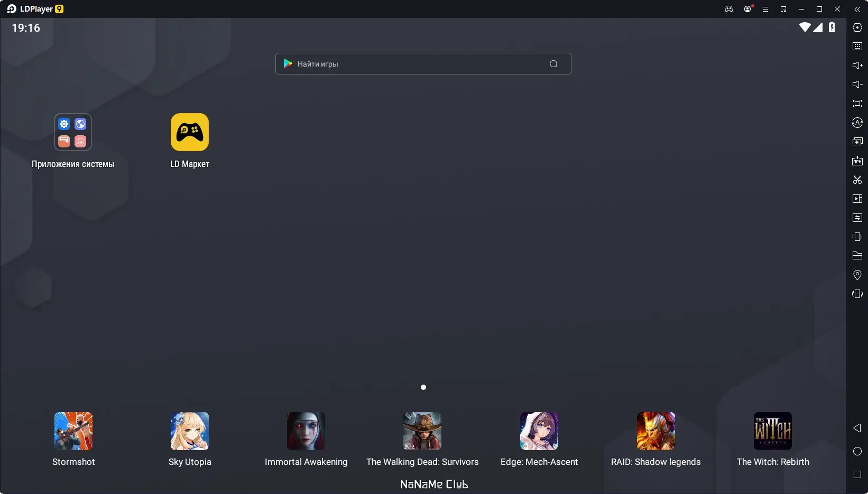Open the hamburger menu in the title bar

click(765, 9)
